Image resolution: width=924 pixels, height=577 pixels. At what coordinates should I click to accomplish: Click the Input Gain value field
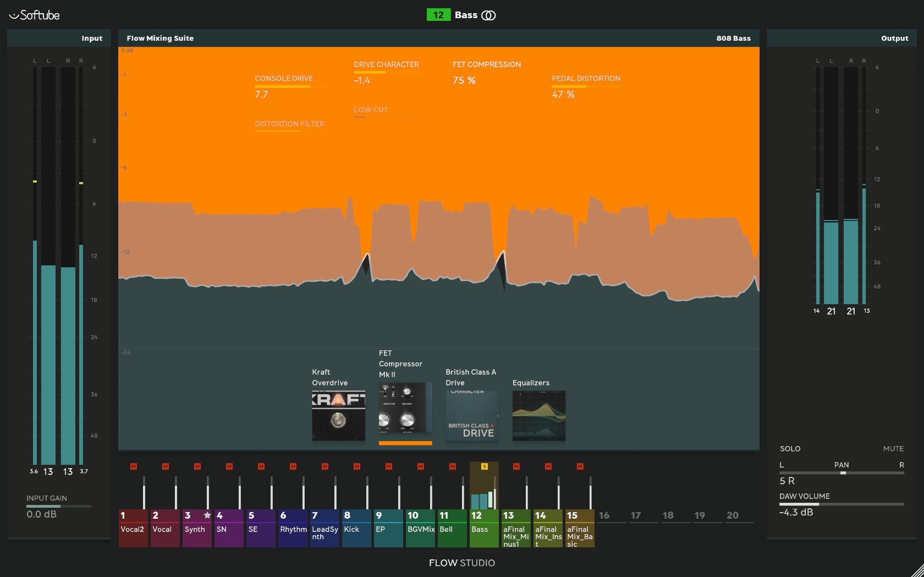pyautogui.click(x=42, y=514)
